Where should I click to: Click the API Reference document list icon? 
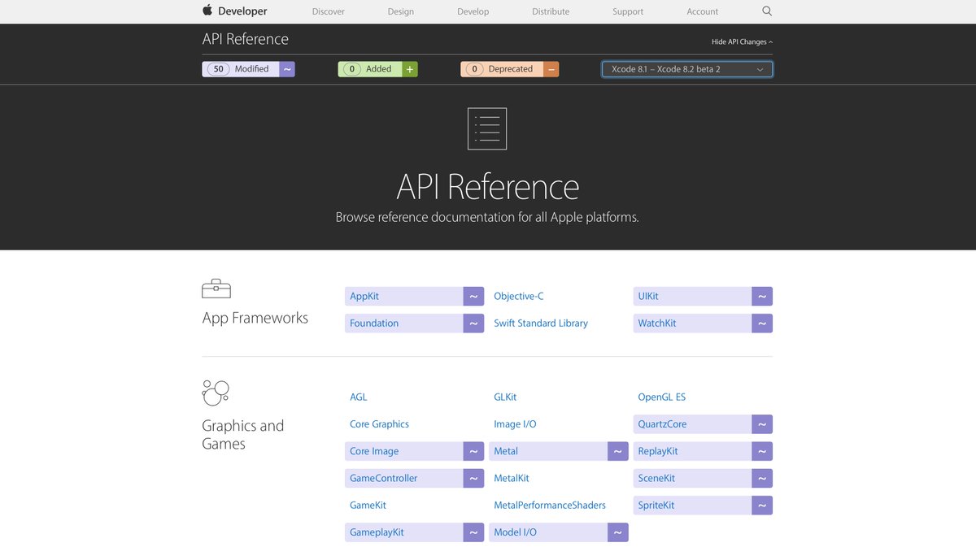point(487,128)
